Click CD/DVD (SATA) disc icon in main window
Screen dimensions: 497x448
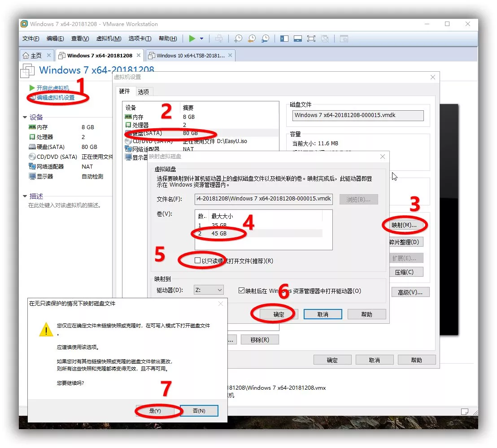[x=32, y=157]
